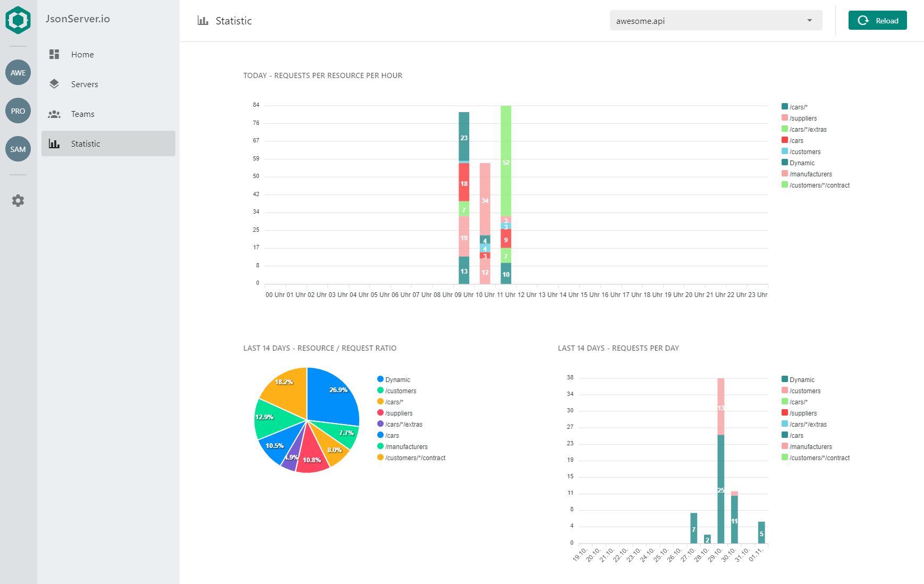Screen dimensions: 924x584
Task: Click the 13 pink bar segment on 29.10.
Action: tap(721, 407)
